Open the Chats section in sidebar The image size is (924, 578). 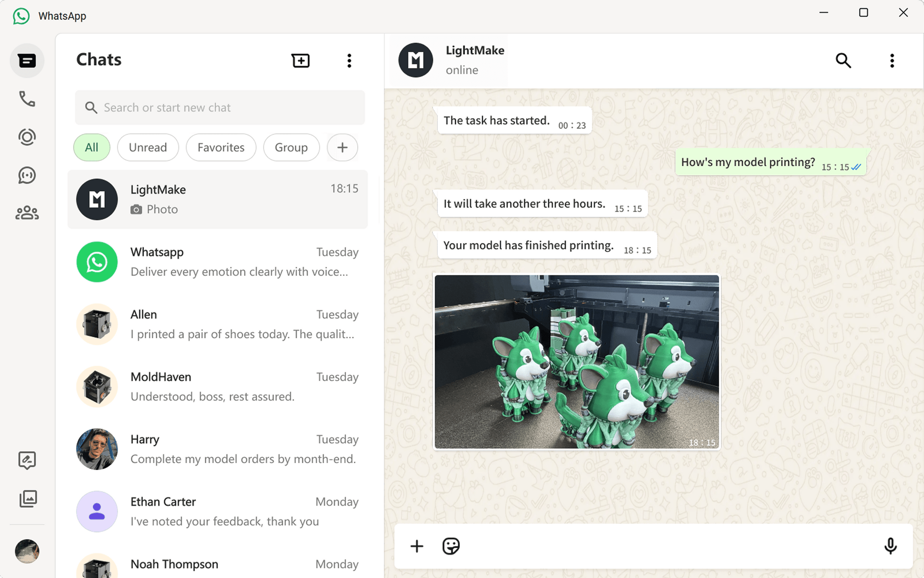27,60
